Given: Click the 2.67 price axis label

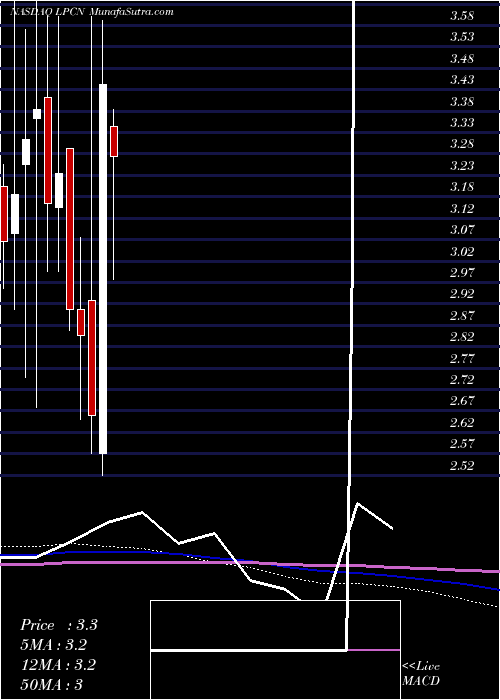Looking at the screenshot, I should point(462,400).
